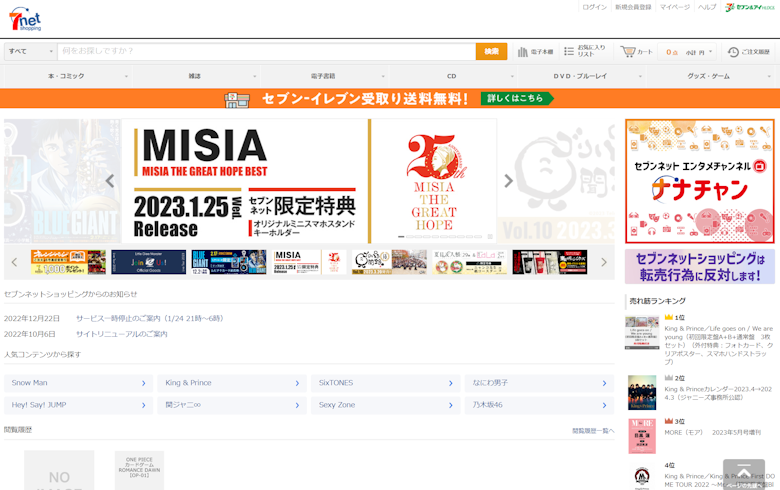Image resolution: width=780 pixels, height=490 pixels.
Task: Open the ナナチャン entertainment channel banner
Action: pyautogui.click(x=699, y=181)
